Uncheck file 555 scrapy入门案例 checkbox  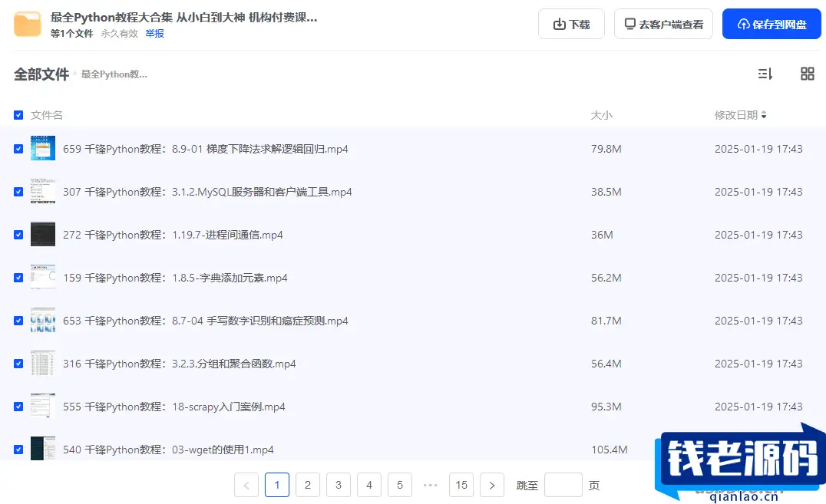point(18,407)
